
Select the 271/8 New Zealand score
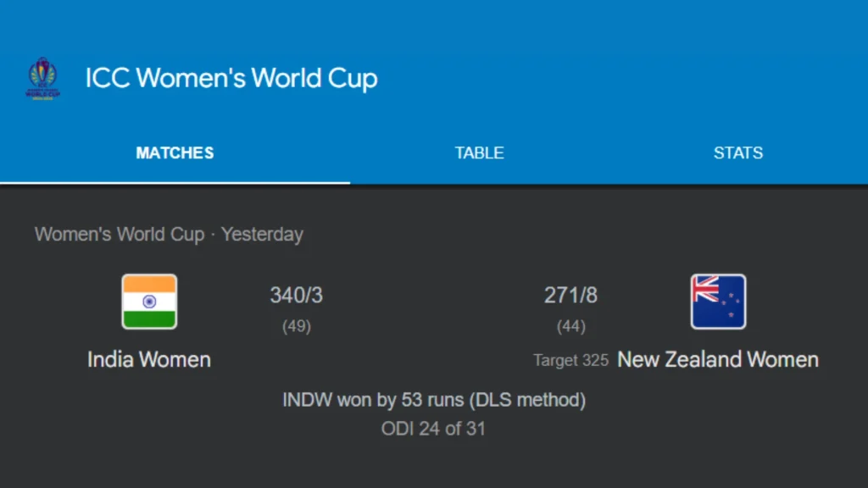point(571,295)
